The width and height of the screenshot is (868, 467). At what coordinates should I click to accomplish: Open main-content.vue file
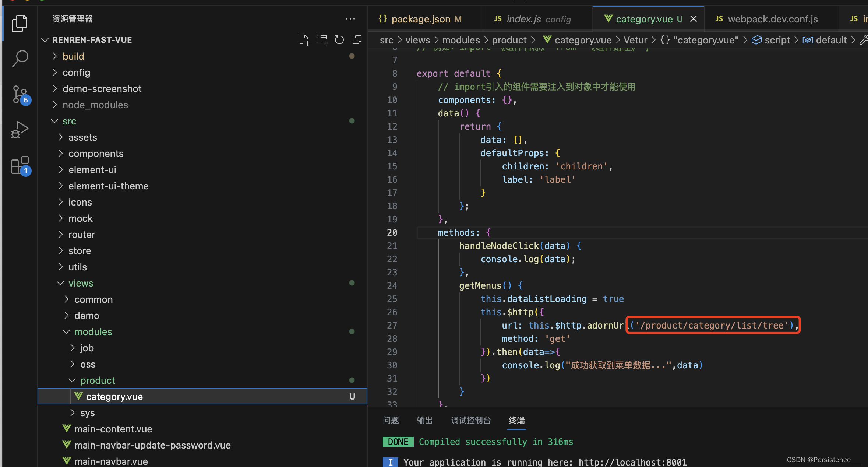(x=202, y=429)
